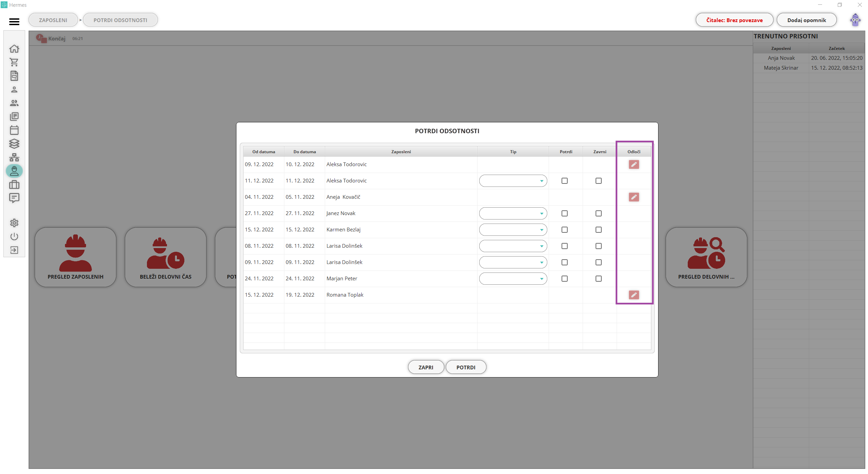Screen dimensions: 868x474
Task: Open the shopping cart icon in sidebar
Action: point(14,62)
